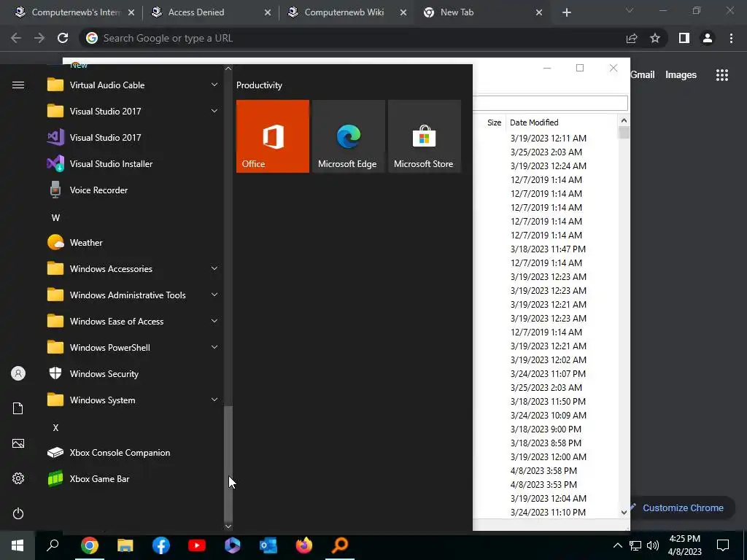The height and width of the screenshot is (560, 747).
Task: Switch to Access Denied tab
Action: (x=211, y=12)
